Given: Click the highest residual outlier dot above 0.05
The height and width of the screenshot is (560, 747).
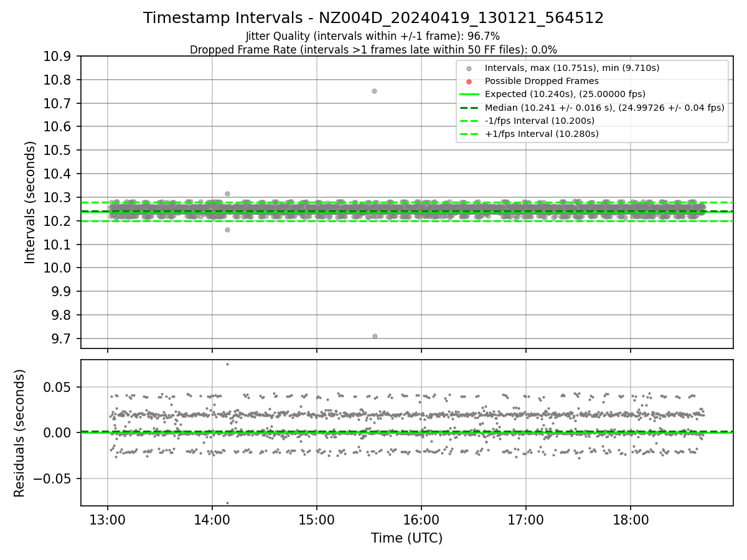Looking at the screenshot, I should pyautogui.click(x=227, y=364).
